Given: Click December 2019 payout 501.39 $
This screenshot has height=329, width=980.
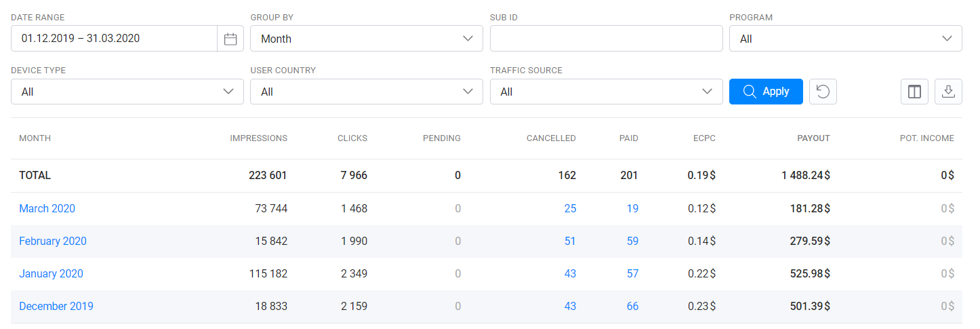Looking at the screenshot, I should click(x=810, y=307).
